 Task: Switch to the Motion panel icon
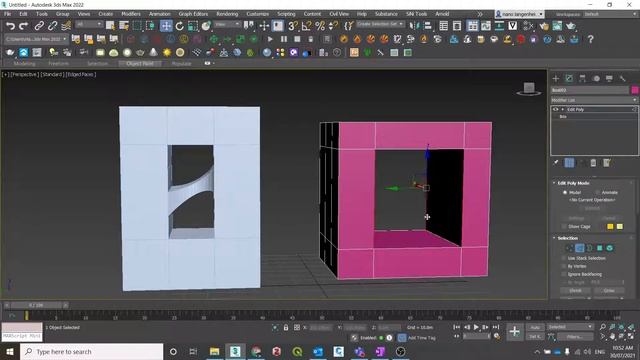pyautogui.click(x=596, y=78)
